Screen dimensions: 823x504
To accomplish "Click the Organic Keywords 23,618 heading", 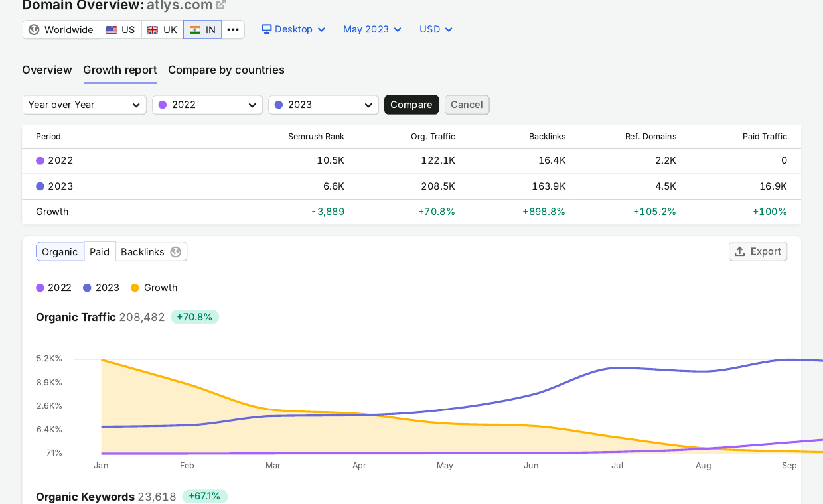I will 106,497.
